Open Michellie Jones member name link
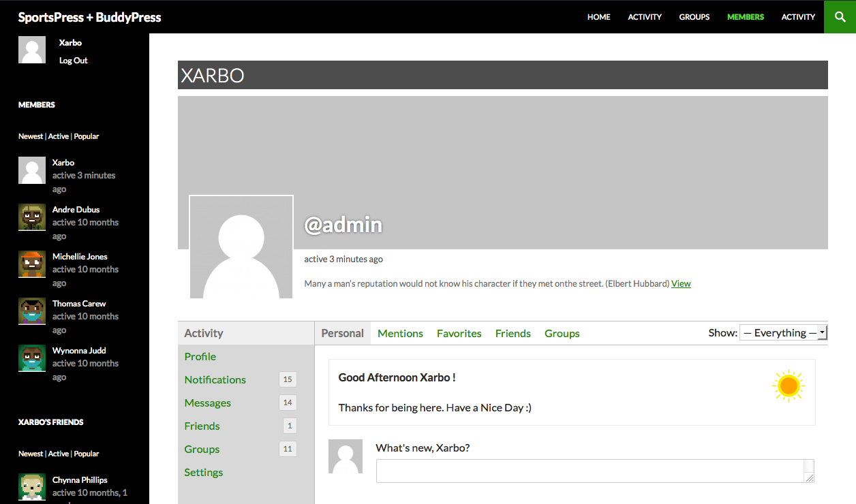 point(80,257)
